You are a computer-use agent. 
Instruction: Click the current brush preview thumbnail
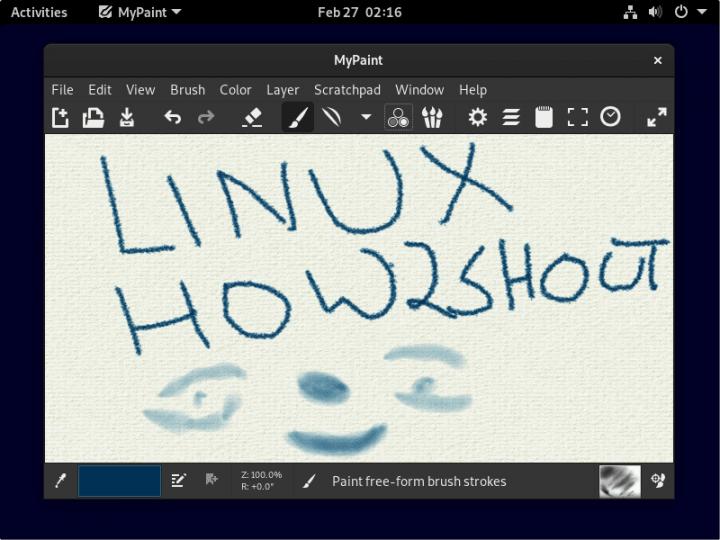pos(619,481)
